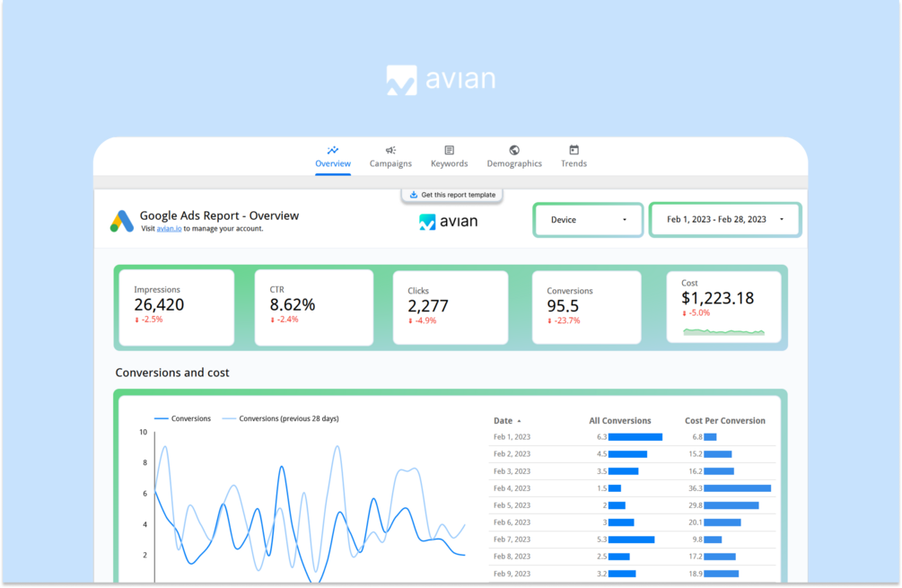Click the 29.8 cost per conversion value
This screenshot has width=902, height=588.
[x=695, y=505]
